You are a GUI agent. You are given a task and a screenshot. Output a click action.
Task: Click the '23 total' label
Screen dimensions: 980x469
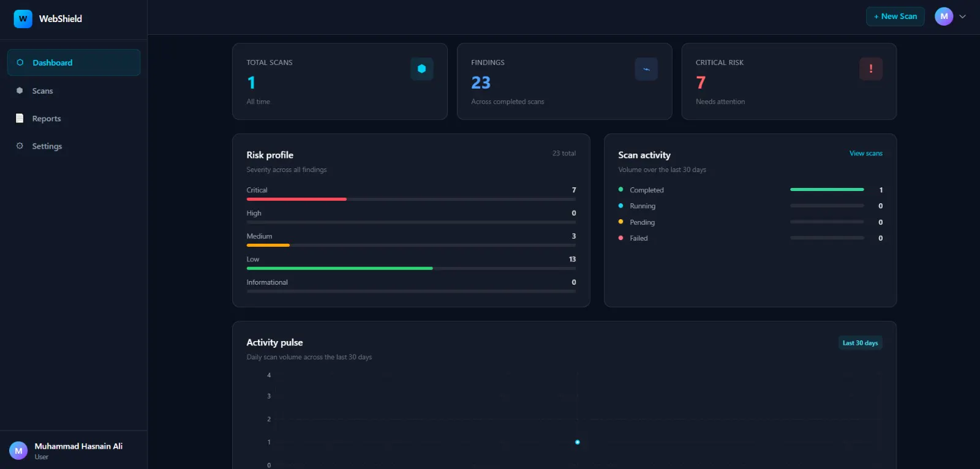pos(564,153)
